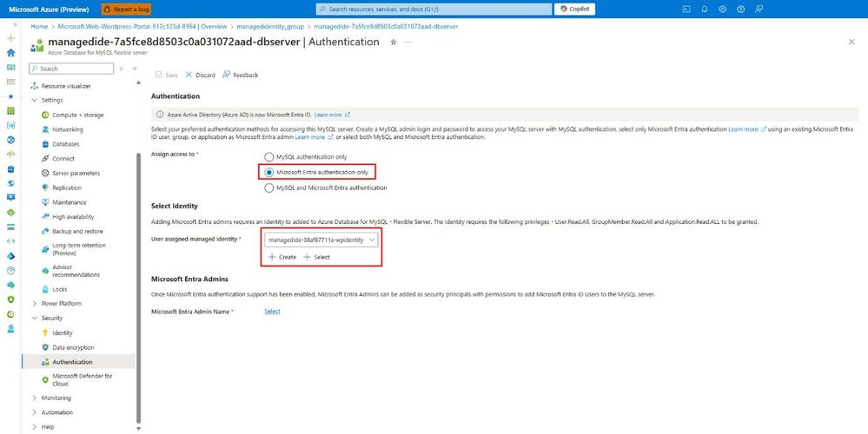Focus the resource menu Search field
This screenshot has height=434, width=868.
tap(71, 69)
